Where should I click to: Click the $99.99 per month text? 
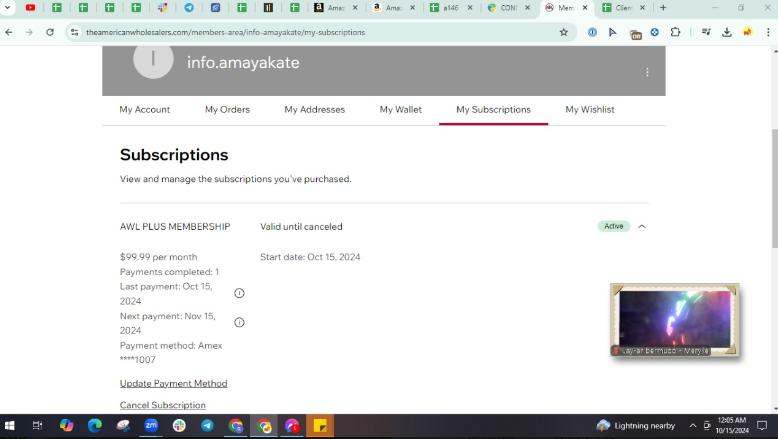point(158,257)
